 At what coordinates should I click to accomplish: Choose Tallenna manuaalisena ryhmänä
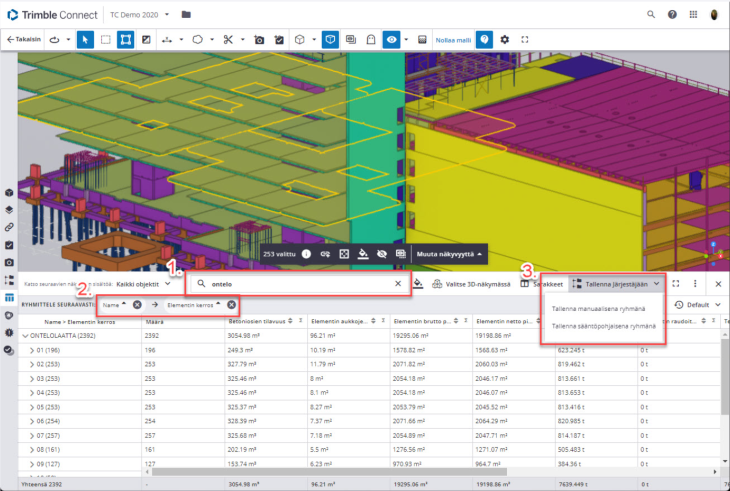[598, 308]
